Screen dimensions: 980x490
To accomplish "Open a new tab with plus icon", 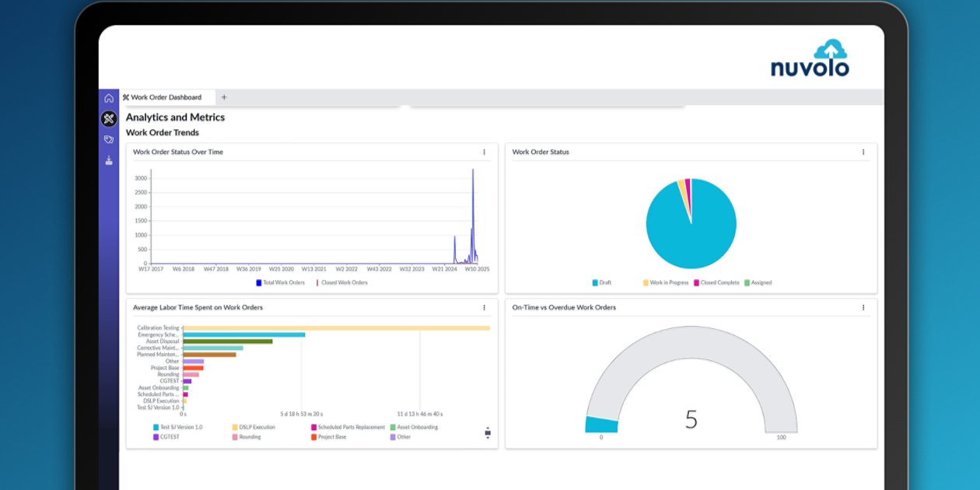I will [x=224, y=97].
